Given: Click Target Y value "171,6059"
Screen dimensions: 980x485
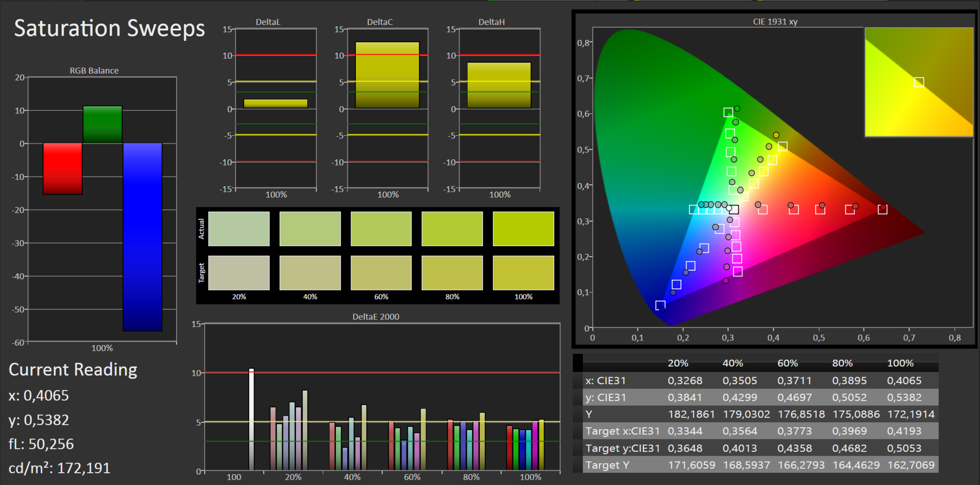Looking at the screenshot, I should 692,465.
